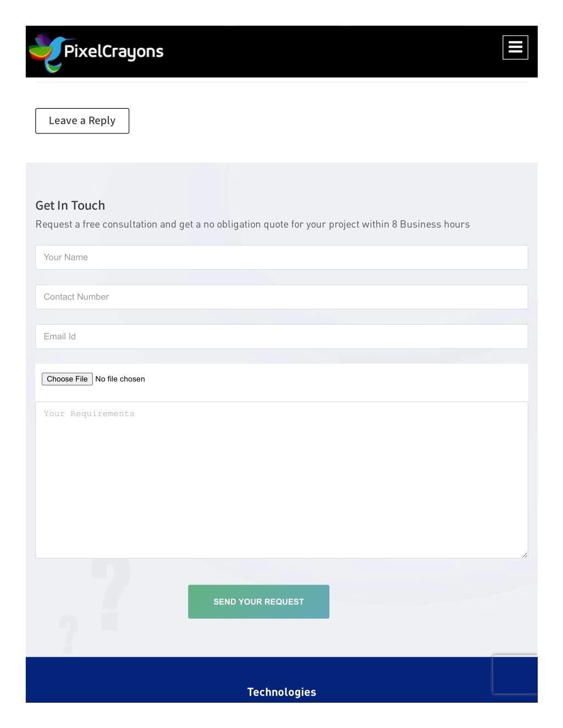Focus the Your Name input field

tap(281, 257)
